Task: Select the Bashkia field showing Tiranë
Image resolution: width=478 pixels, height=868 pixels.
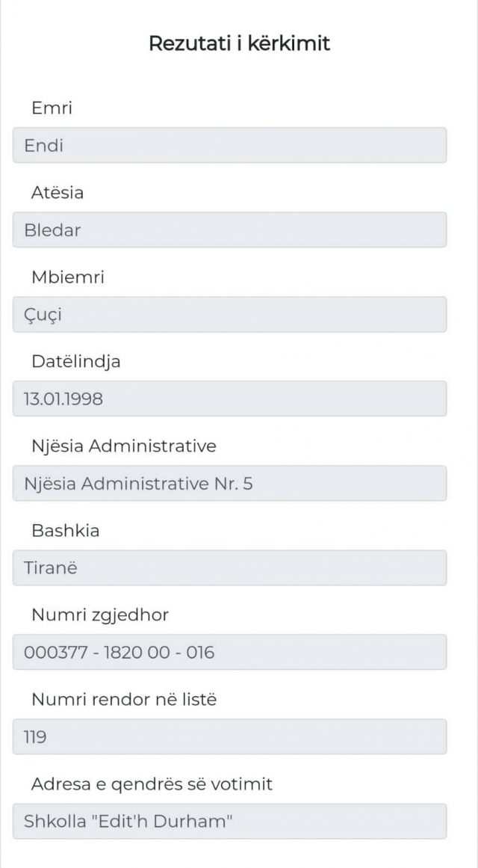Action: 229,567
